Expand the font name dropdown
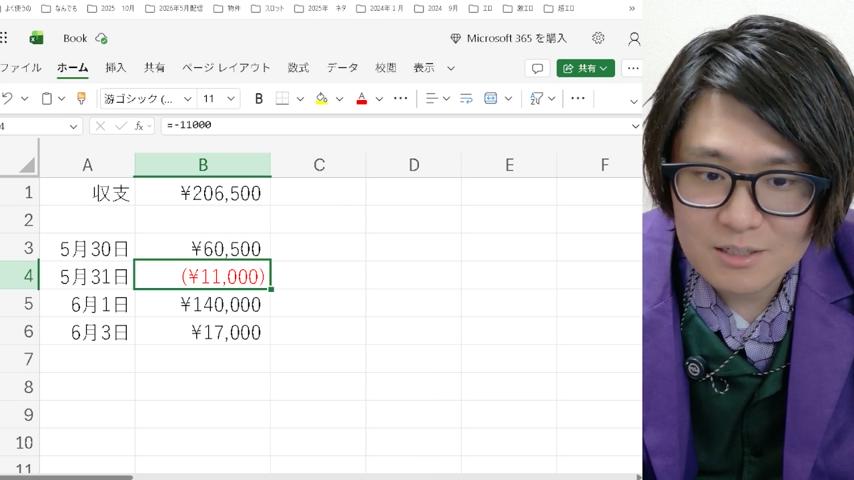The width and height of the screenshot is (854, 480). click(x=187, y=99)
